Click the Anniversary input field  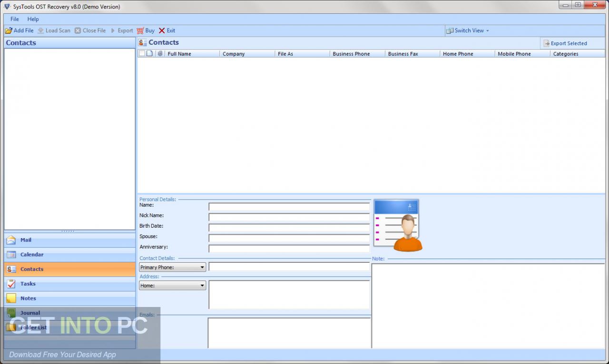289,249
